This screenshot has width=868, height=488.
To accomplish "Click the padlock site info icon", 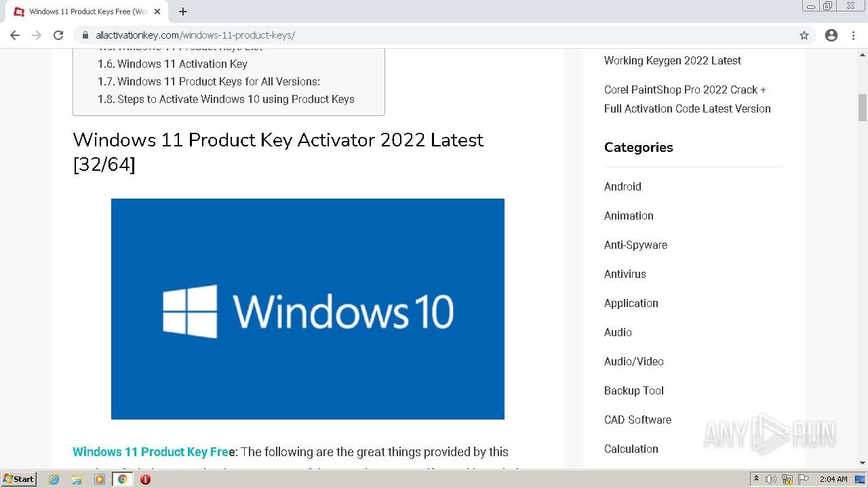I will tap(85, 35).
